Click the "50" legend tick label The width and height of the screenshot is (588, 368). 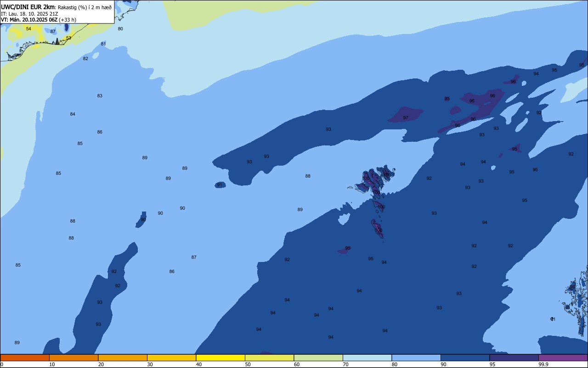(248, 364)
